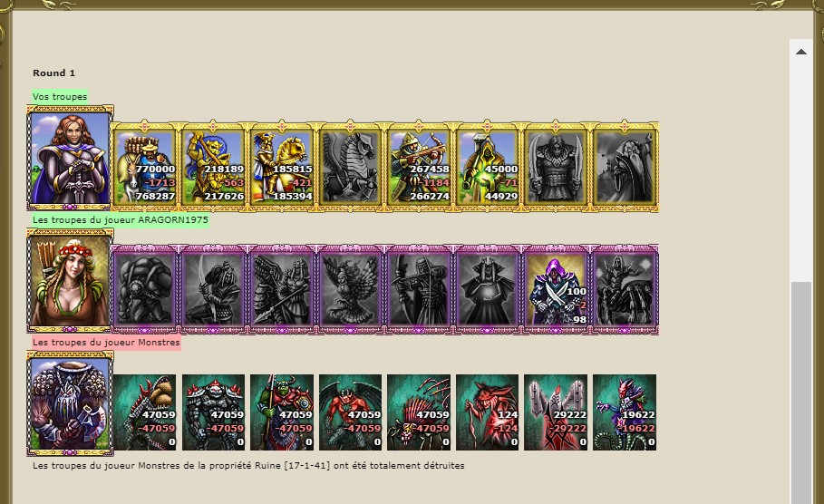The width and height of the screenshot is (824, 504).
Task: Click the vertical scrollbar thumb
Action: [801, 393]
